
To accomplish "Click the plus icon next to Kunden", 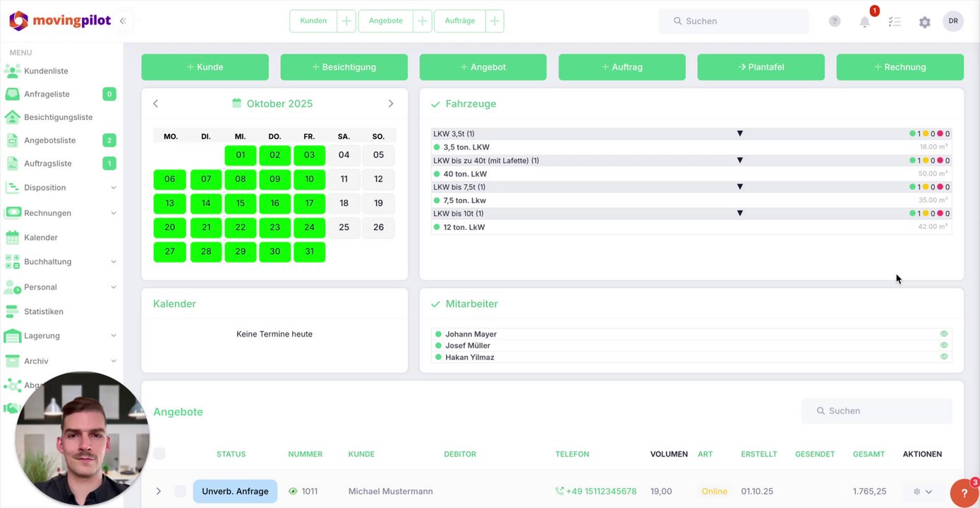I will click(346, 21).
